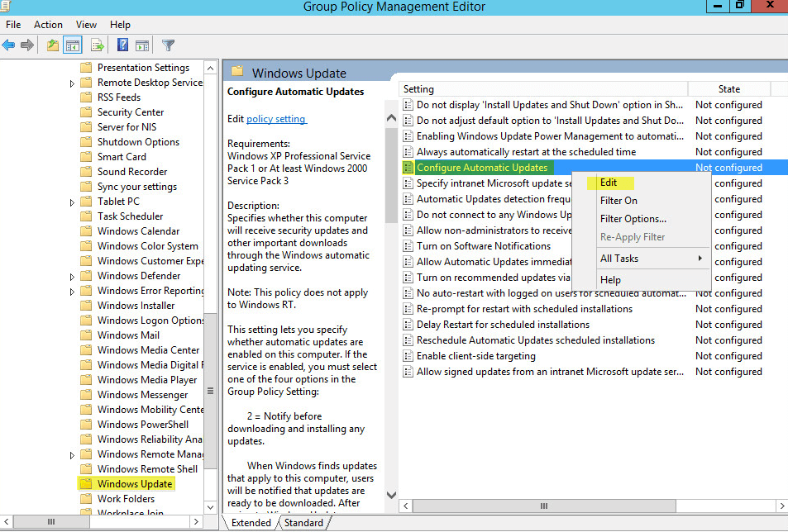Open the View menu
The width and height of the screenshot is (788, 532).
(x=86, y=25)
